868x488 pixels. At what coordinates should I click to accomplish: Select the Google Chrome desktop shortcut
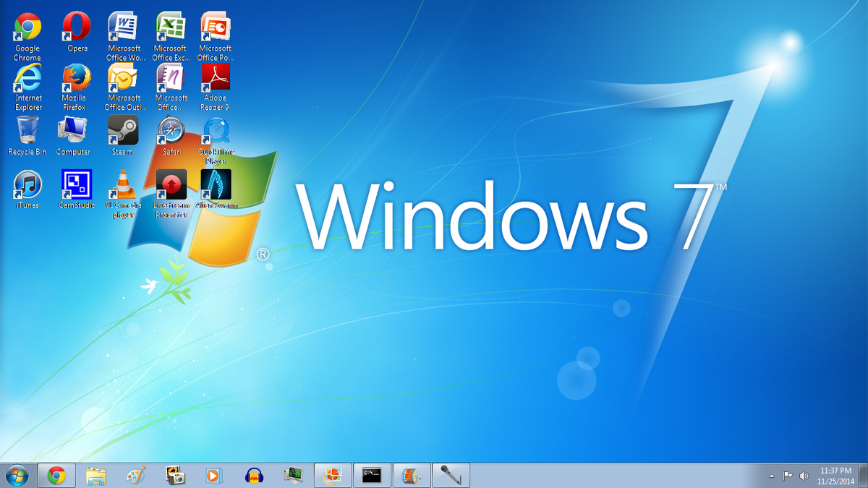[27, 36]
